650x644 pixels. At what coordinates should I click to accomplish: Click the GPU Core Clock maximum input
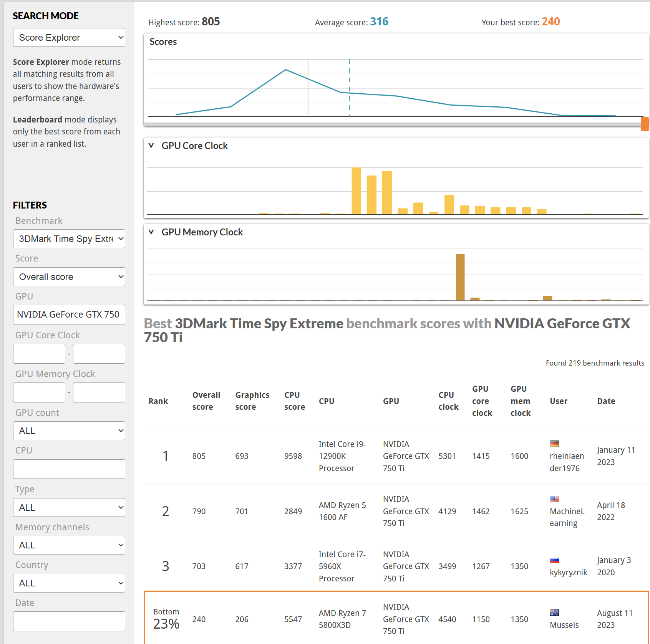pos(99,354)
